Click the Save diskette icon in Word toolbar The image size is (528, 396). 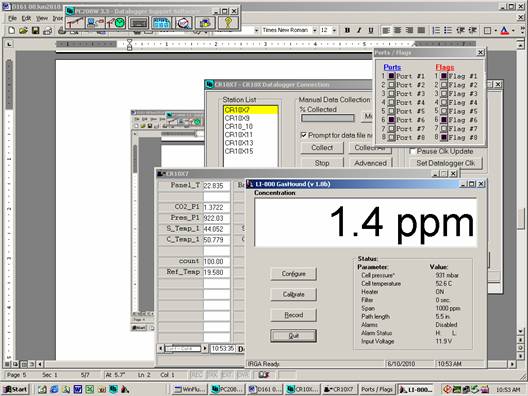[35, 31]
